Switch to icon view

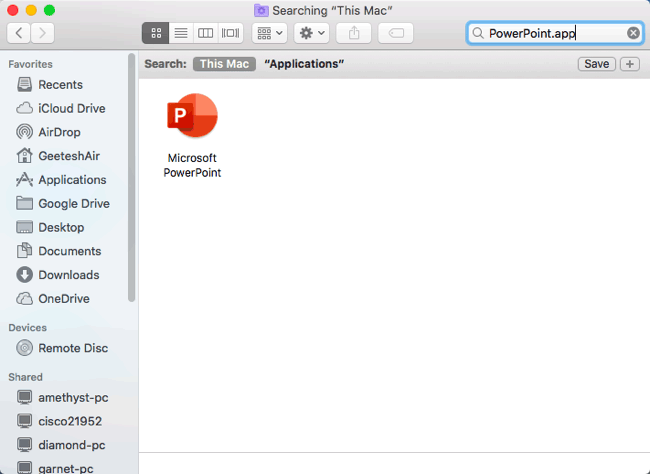(156, 33)
